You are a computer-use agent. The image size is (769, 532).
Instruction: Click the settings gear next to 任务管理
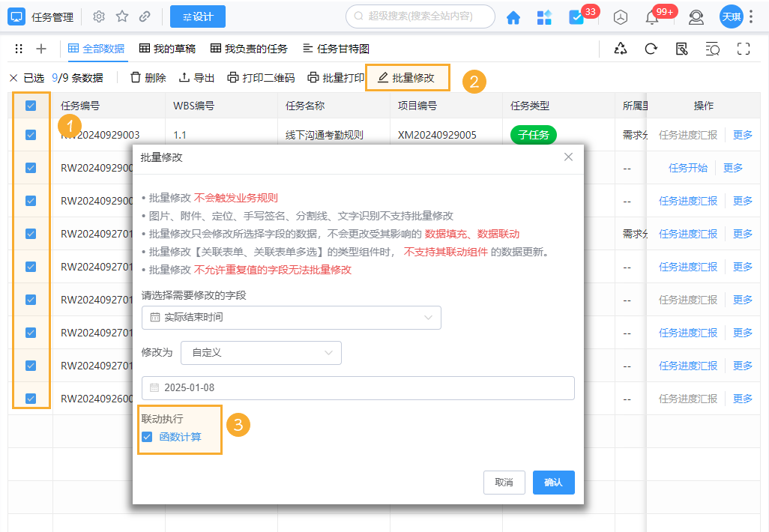point(97,16)
